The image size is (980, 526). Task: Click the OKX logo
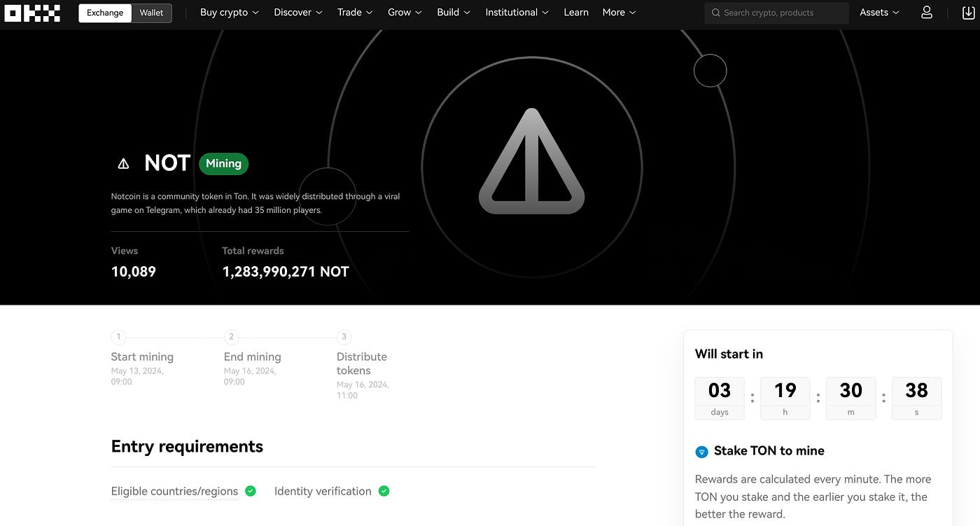tap(31, 12)
